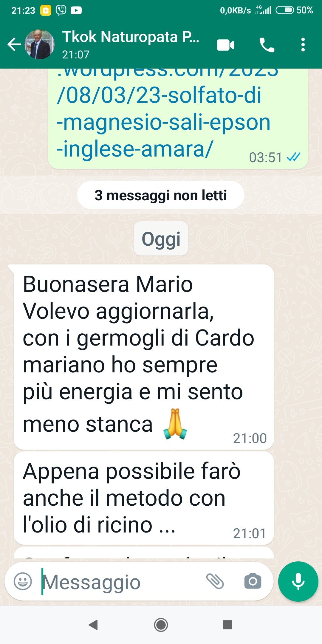The image size is (322, 644).
Task: Tap the '3 messaggi non letti' banner
Action: [161, 195]
